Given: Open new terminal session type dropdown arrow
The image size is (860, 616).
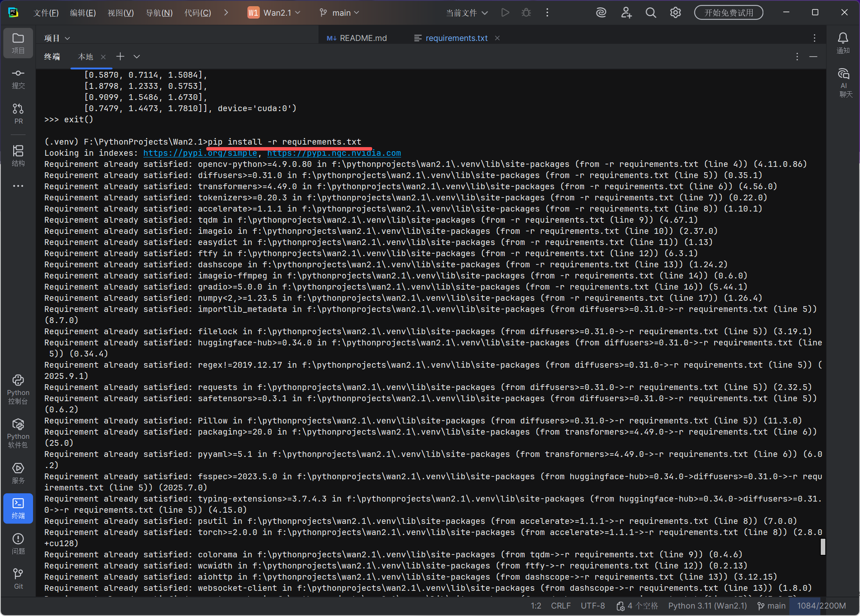Looking at the screenshot, I should click(137, 56).
